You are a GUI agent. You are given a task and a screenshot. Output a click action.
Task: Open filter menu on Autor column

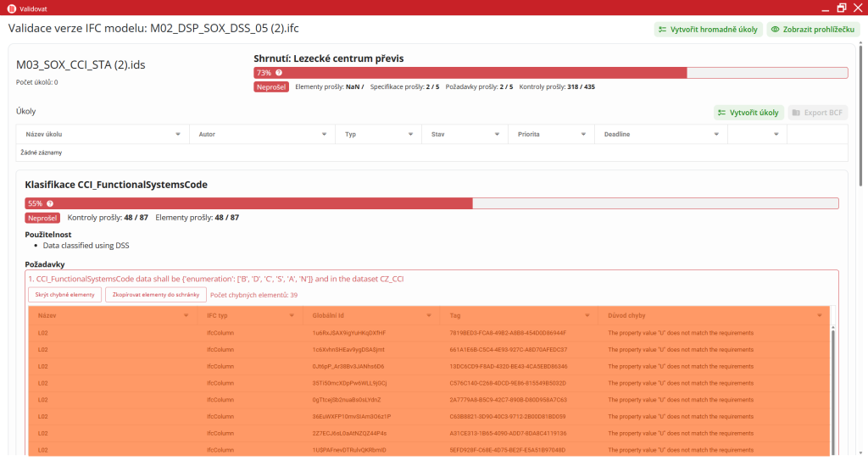tap(324, 134)
